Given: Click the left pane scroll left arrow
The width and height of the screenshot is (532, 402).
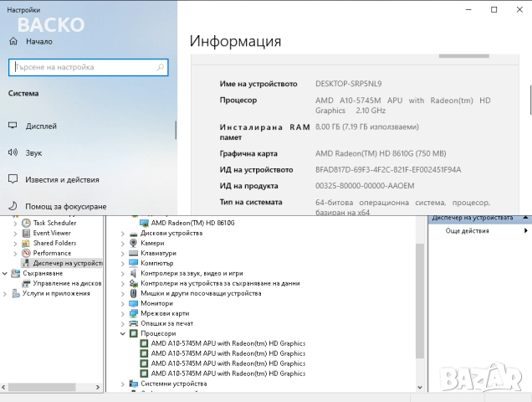Looking at the screenshot, I should [x=3, y=387].
